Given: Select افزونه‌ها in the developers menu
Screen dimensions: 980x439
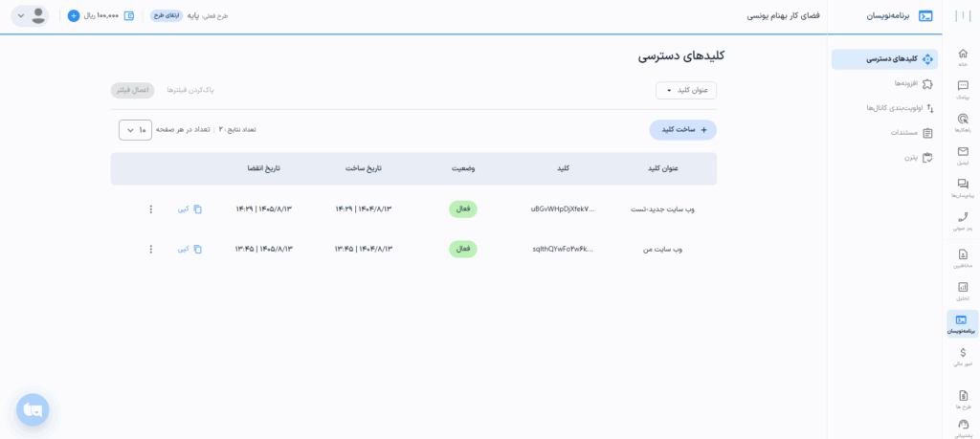Looking at the screenshot, I should coord(905,84).
